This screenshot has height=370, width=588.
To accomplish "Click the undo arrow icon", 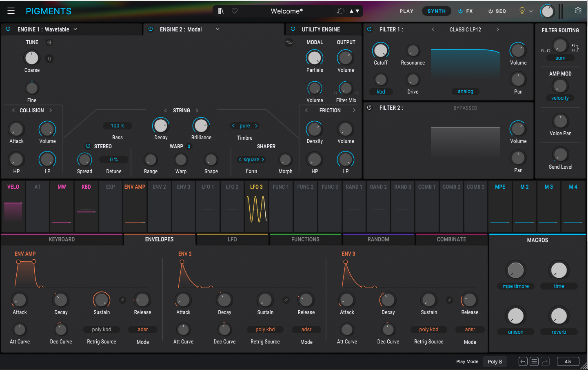I will pyautogui.click(x=523, y=361).
